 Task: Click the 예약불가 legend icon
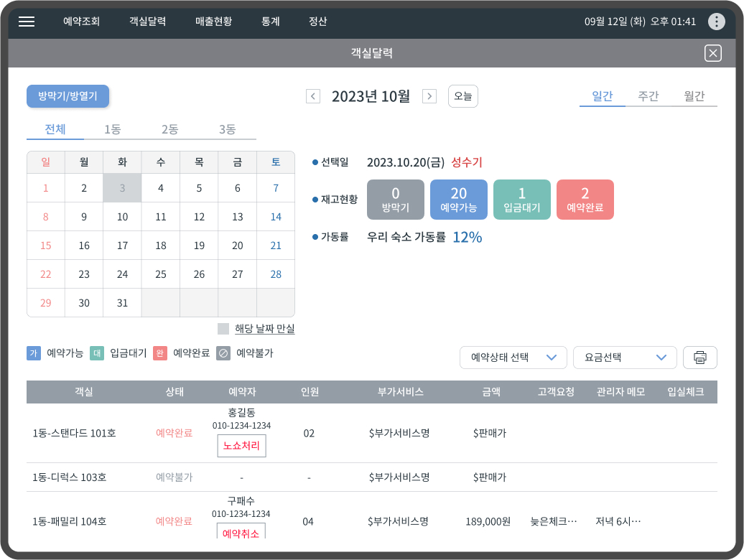223,353
